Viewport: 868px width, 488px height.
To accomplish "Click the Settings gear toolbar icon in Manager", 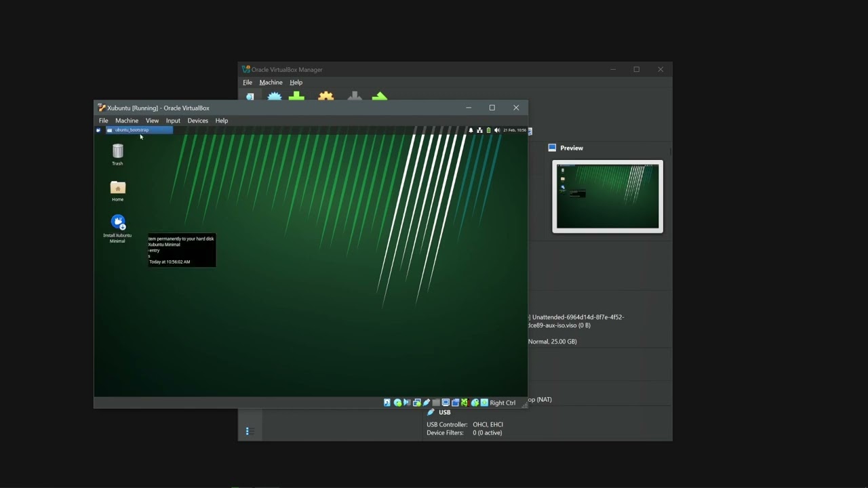I will 325,97.
